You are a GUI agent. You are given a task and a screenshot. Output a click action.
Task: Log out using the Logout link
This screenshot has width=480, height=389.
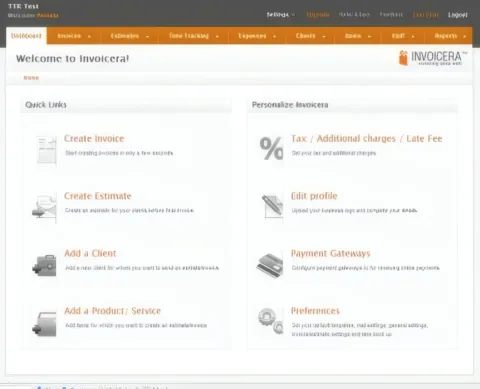pyautogui.click(x=458, y=15)
